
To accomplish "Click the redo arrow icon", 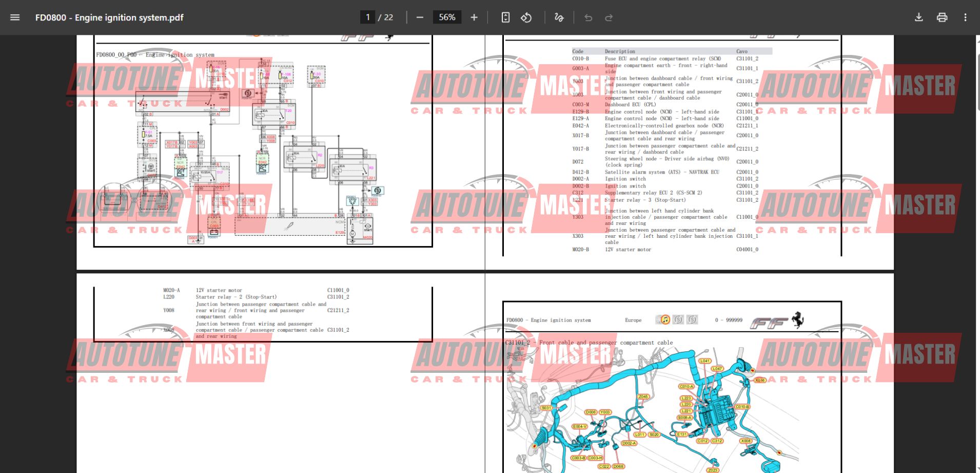I will [x=609, y=17].
